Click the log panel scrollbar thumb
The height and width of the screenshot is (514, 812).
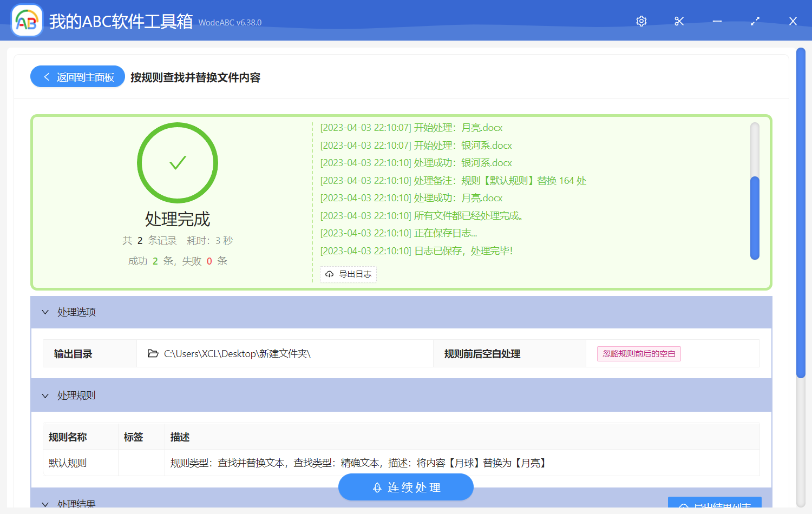point(755,218)
